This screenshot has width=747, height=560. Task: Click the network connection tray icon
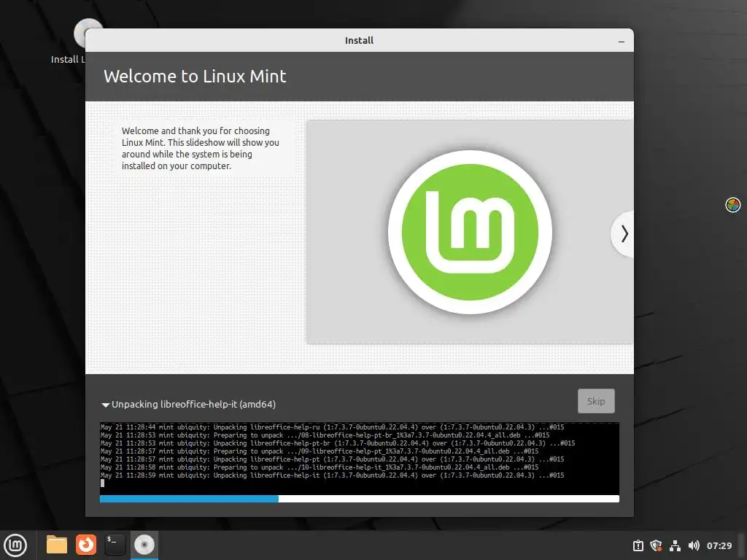[675, 545]
